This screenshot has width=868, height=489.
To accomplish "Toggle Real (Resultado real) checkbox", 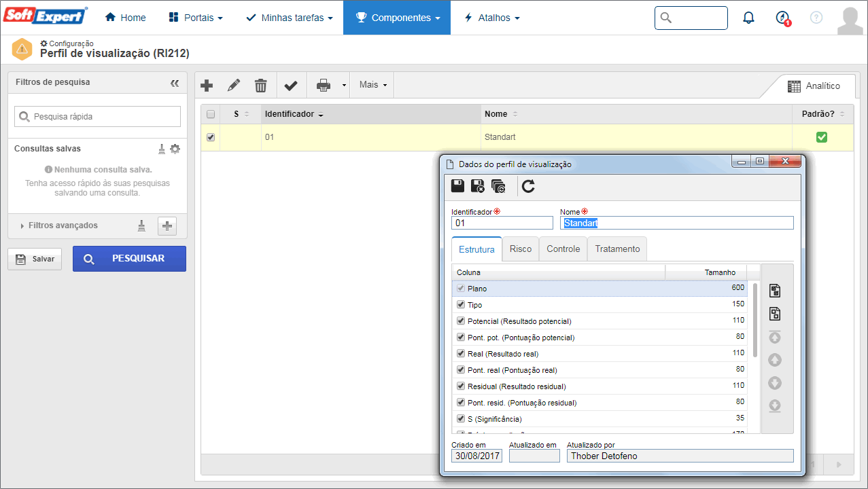I will pos(461,354).
